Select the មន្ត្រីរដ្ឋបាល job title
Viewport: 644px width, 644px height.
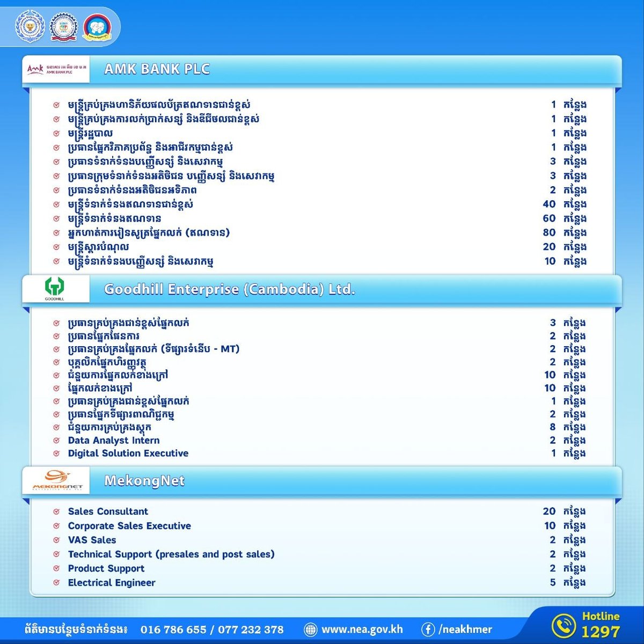pyautogui.click(x=90, y=134)
